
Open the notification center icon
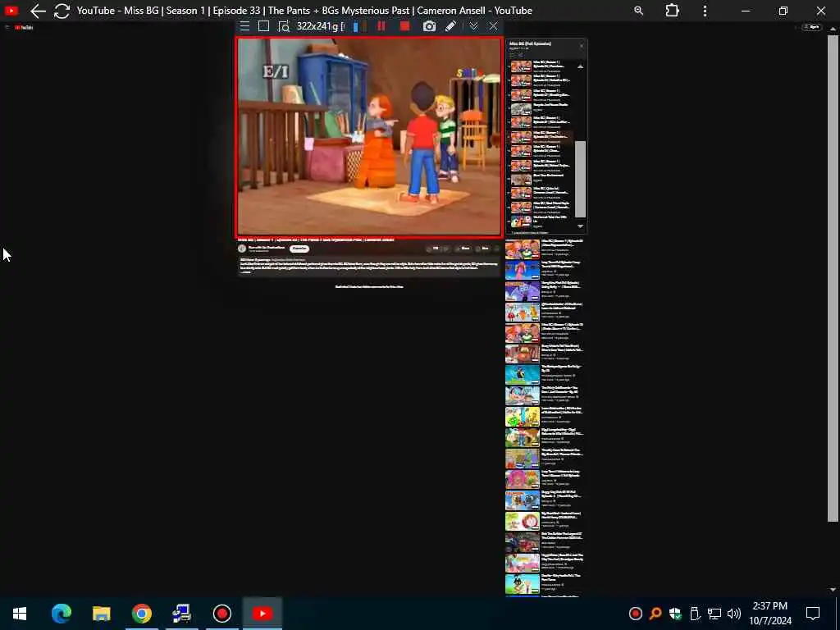pos(813,614)
